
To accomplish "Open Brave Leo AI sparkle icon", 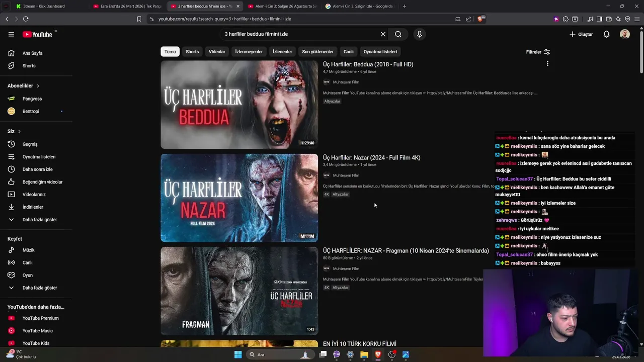I will coord(618,19).
